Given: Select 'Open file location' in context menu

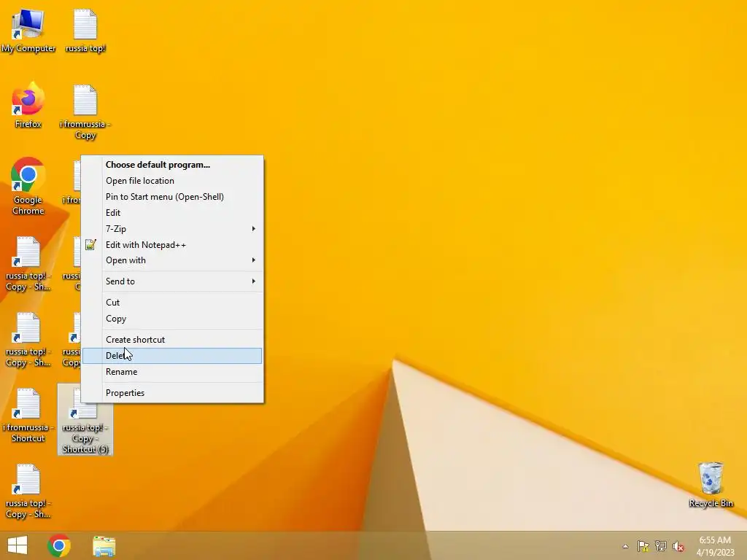Looking at the screenshot, I should point(172,181).
